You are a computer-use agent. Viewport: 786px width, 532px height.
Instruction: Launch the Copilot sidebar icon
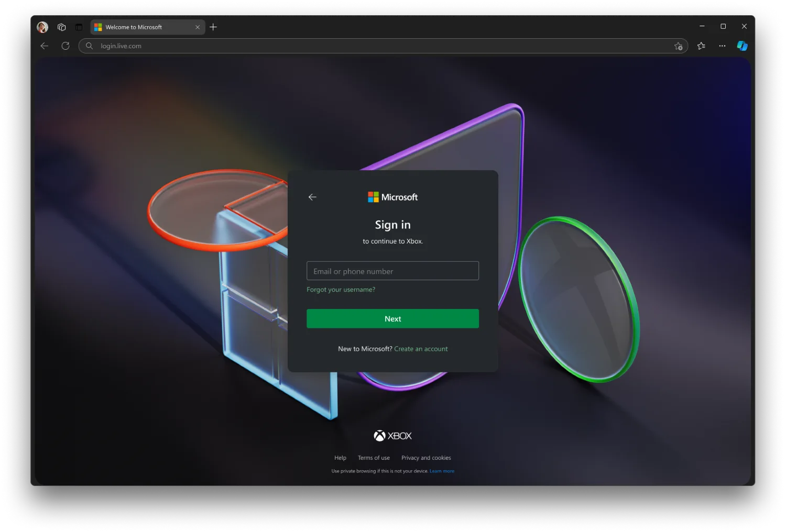[x=742, y=46]
